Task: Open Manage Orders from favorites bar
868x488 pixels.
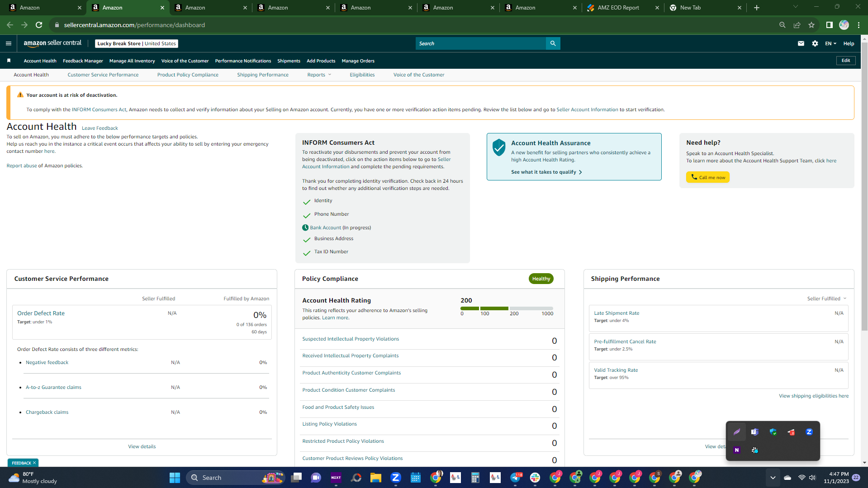Action: (x=358, y=61)
